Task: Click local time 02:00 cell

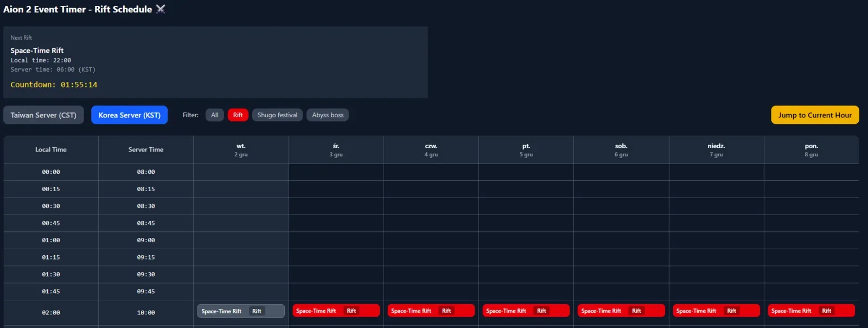Action: pos(51,313)
